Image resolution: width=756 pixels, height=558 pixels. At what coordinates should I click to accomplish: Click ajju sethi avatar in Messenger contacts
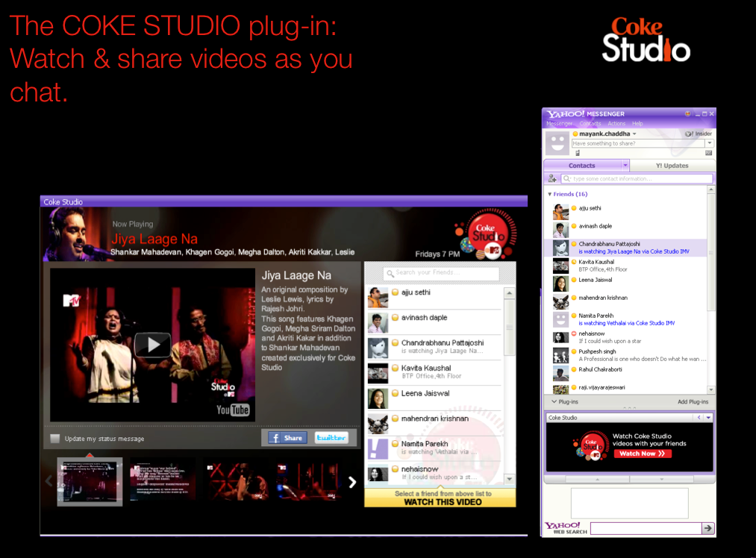pyautogui.click(x=560, y=212)
